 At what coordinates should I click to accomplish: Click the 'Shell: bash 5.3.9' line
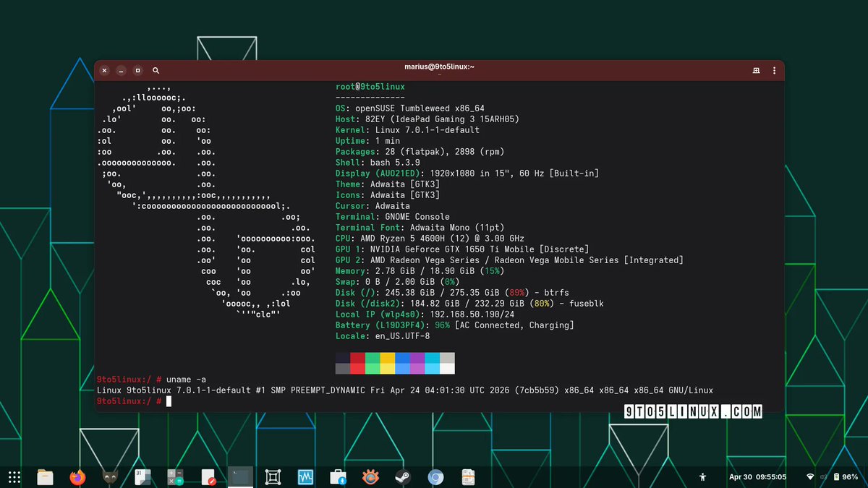tap(378, 163)
